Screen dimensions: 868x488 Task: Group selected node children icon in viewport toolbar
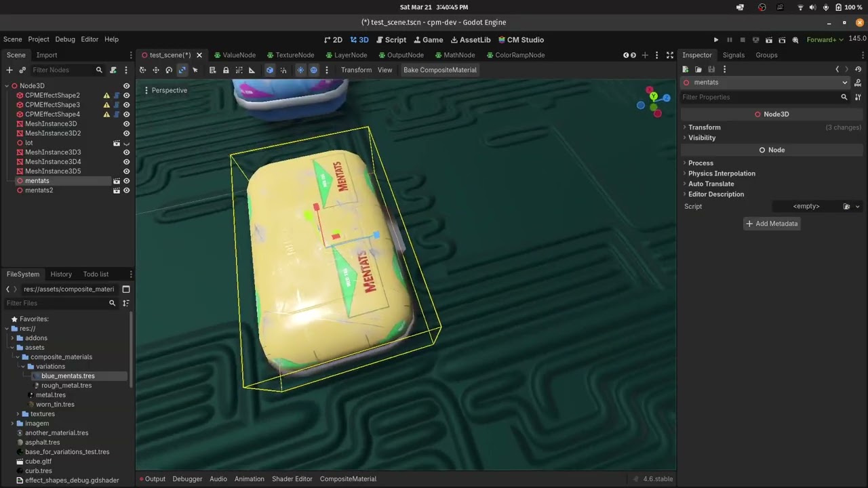tap(239, 70)
